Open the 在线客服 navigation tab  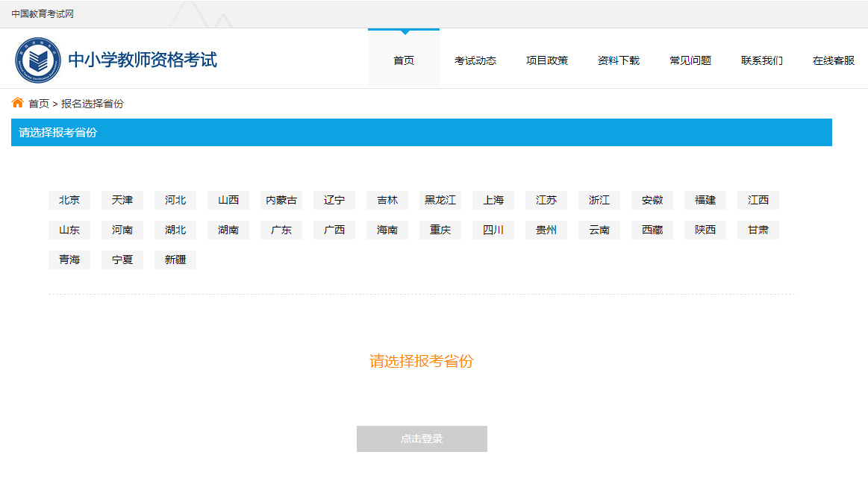click(833, 60)
